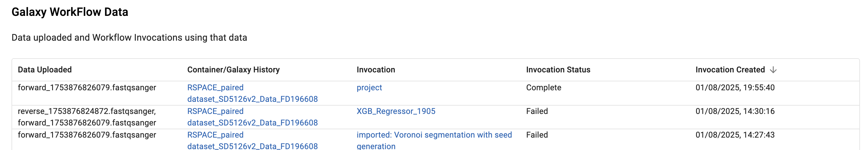Open the XGB_Regressor_1905 invocation link
This screenshot has width=868, height=150.
pyautogui.click(x=396, y=111)
